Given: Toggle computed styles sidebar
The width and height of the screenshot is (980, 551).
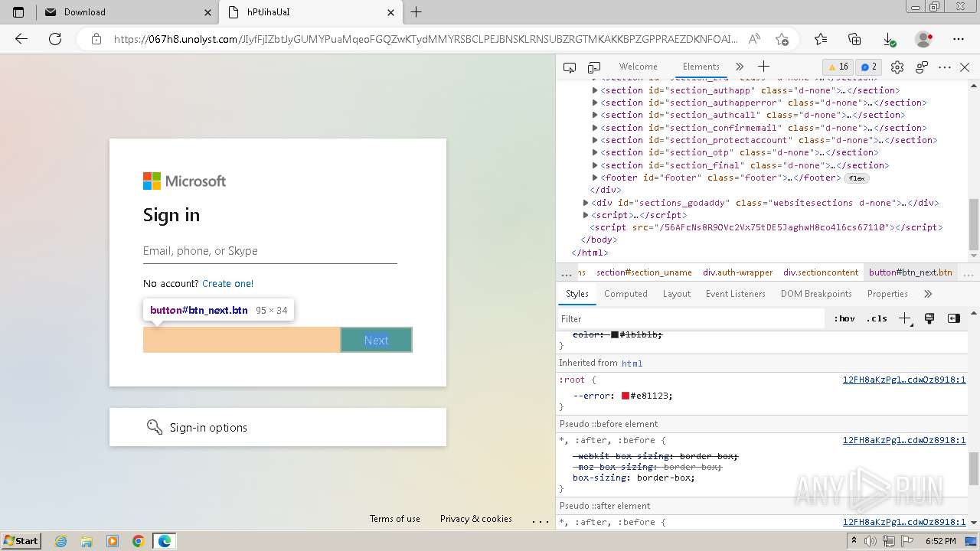Looking at the screenshot, I should tap(954, 318).
